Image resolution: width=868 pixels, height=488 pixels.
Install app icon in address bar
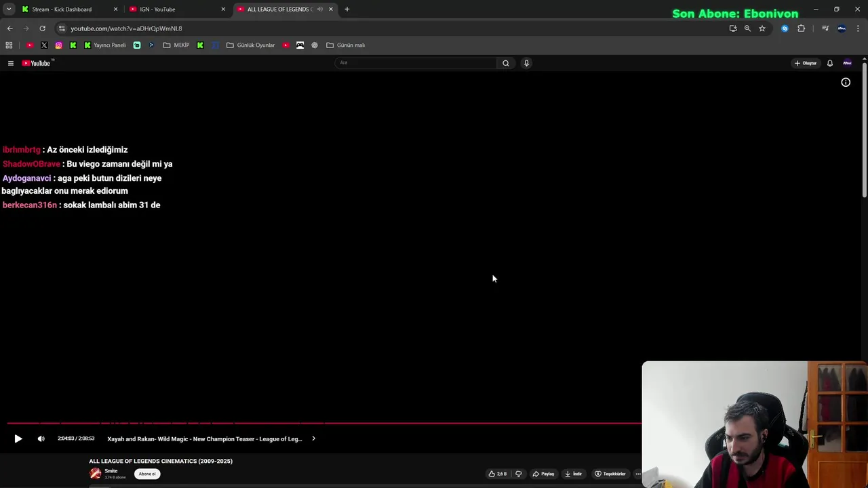pyautogui.click(x=733, y=28)
